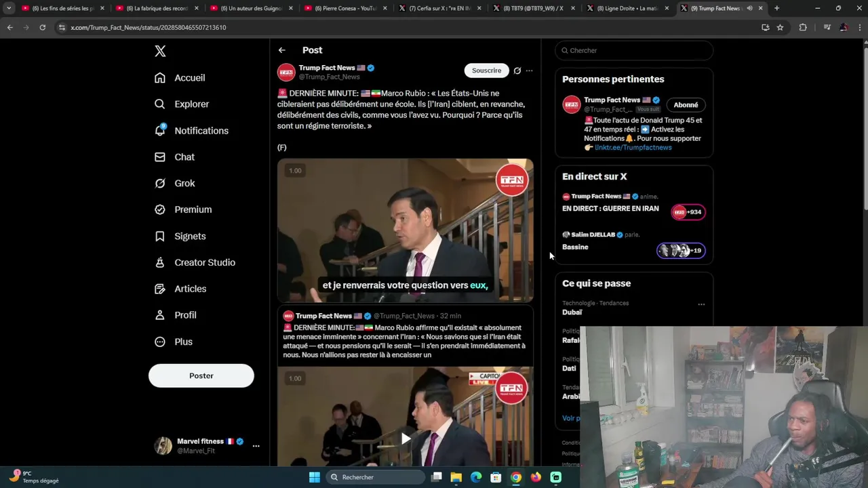The height and width of the screenshot is (488, 868).
Task: Open @Trump_Fact_News handle under post author
Action: coord(329,77)
